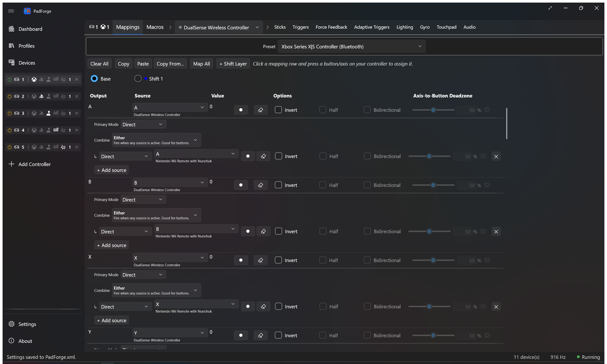
Task: Open the Dashboard page
Action: [25, 29]
